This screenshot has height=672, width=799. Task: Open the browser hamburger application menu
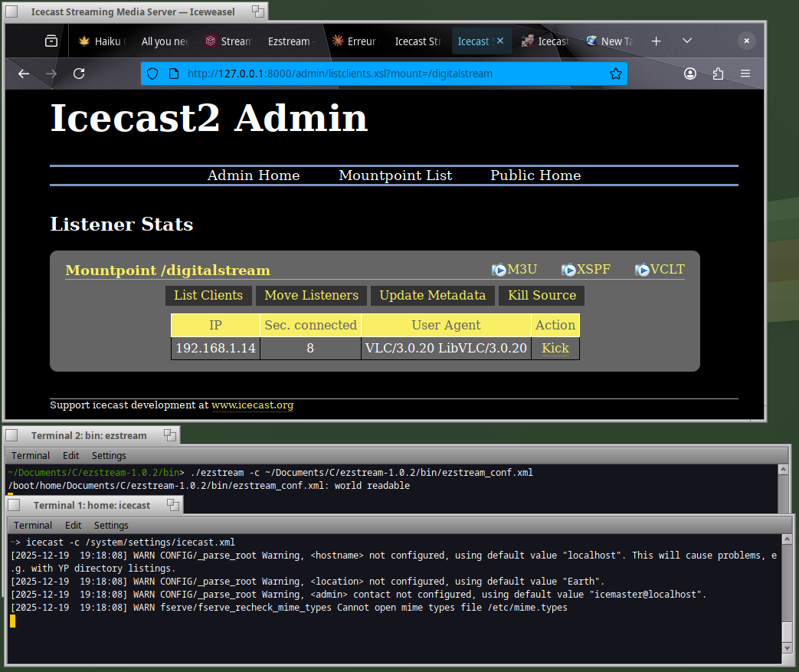[x=745, y=74]
